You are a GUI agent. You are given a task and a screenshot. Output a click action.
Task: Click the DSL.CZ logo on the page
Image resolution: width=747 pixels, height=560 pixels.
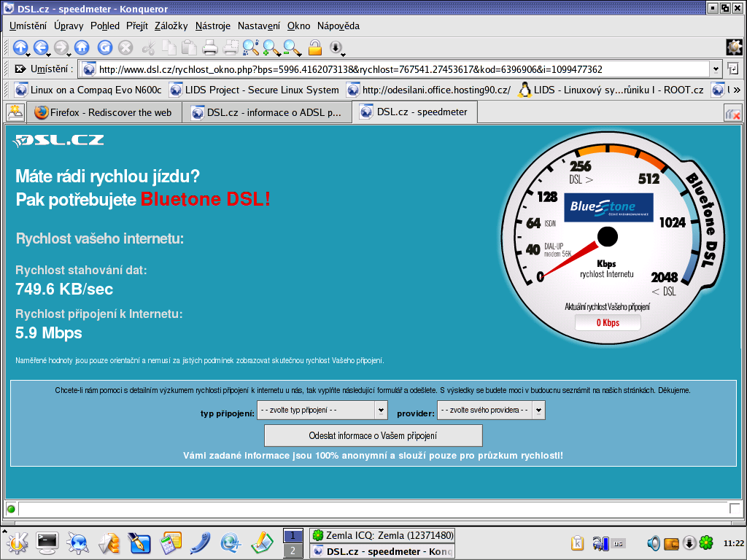pyautogui.click(x=58, y=141)
